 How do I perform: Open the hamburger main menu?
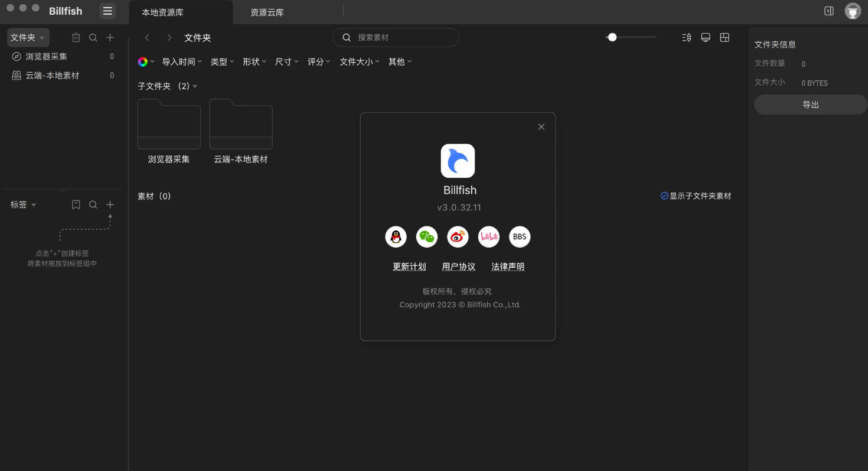(107, 11)
